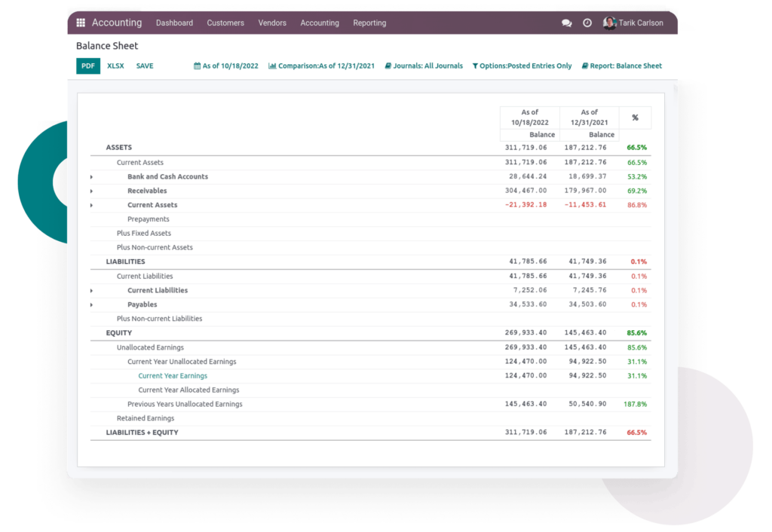Open Options: Posted Entries Only filter
This screenshot has width=772, height=532.
(x=522, y=66)
